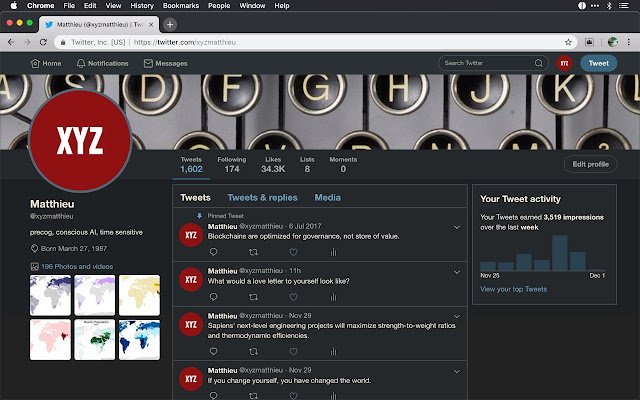The image size is (640, 400).
Task: Click XYZ avatar beside the love letter tweet
Action: [x=191, y=280]
